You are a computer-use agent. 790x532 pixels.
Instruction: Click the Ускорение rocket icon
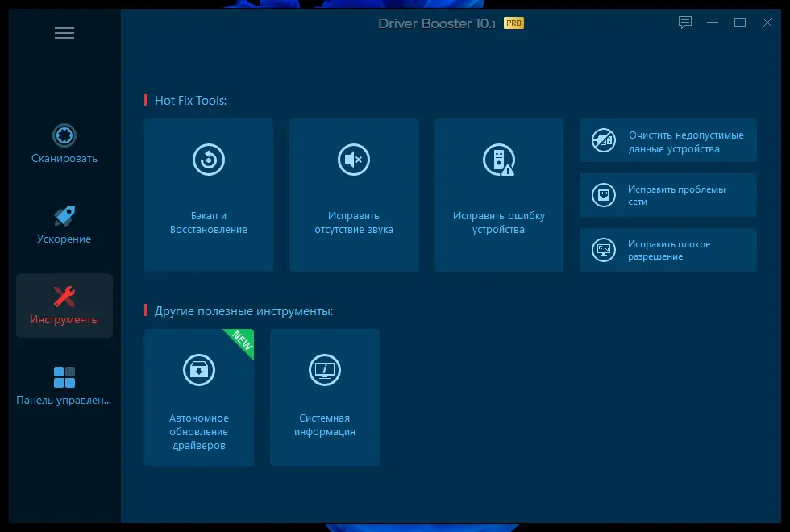64,216
